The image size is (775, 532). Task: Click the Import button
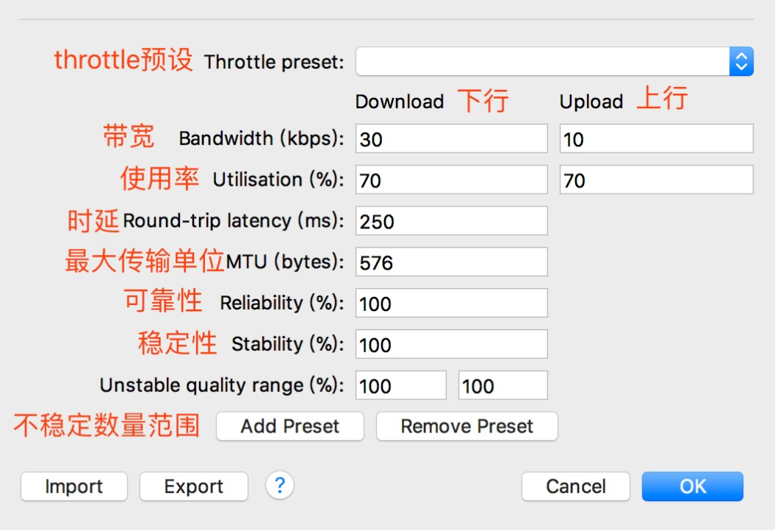[74, 486]
